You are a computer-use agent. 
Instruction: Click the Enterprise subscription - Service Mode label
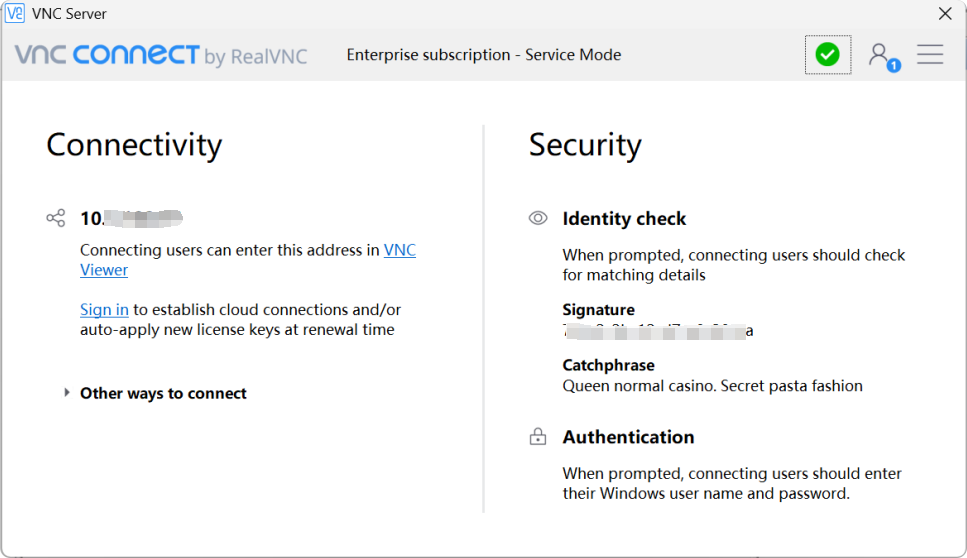point(484,55)
